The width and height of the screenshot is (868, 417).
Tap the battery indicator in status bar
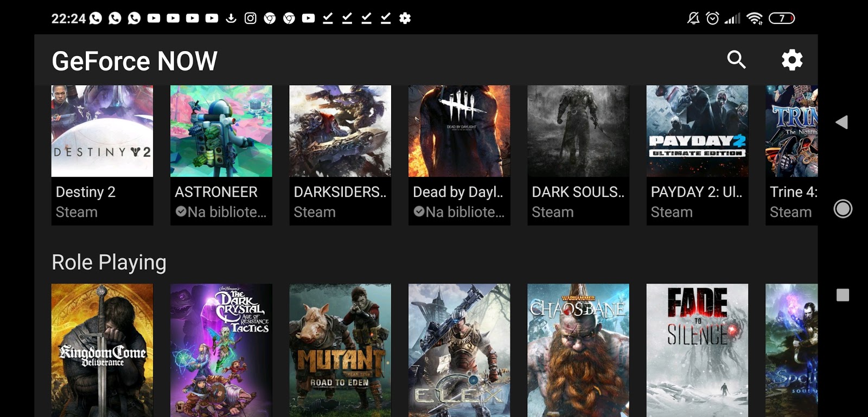tap(782, 18)
